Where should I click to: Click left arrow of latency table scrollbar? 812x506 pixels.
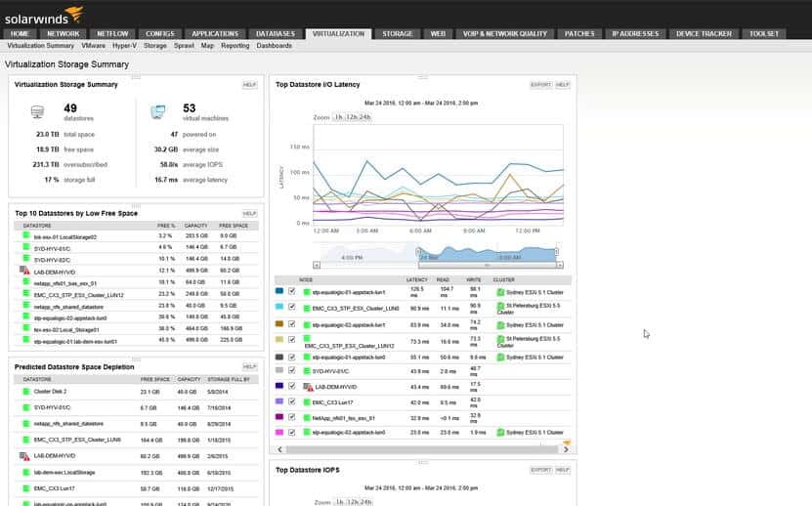point(279,449)
